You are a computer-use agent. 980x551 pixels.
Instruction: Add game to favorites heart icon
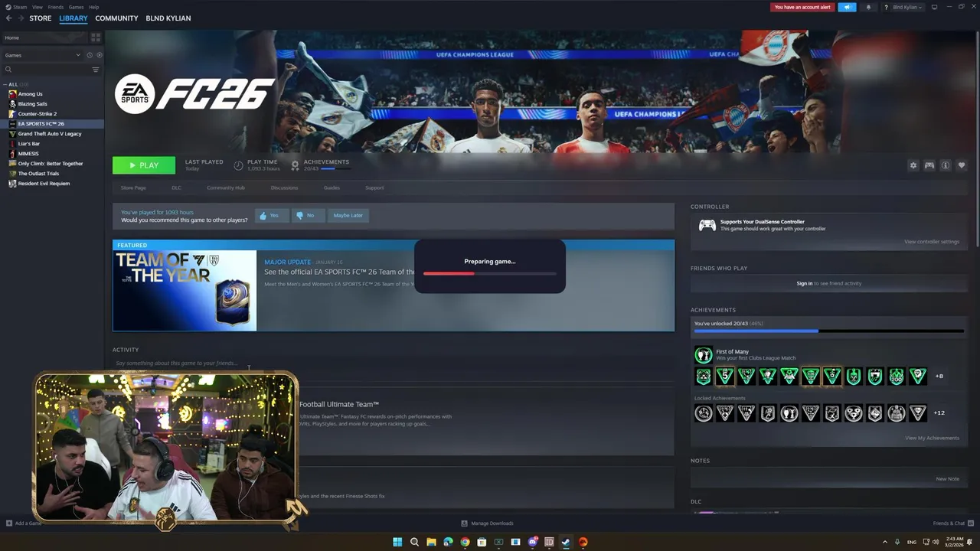pyautogui.click(x=962, y=165)
